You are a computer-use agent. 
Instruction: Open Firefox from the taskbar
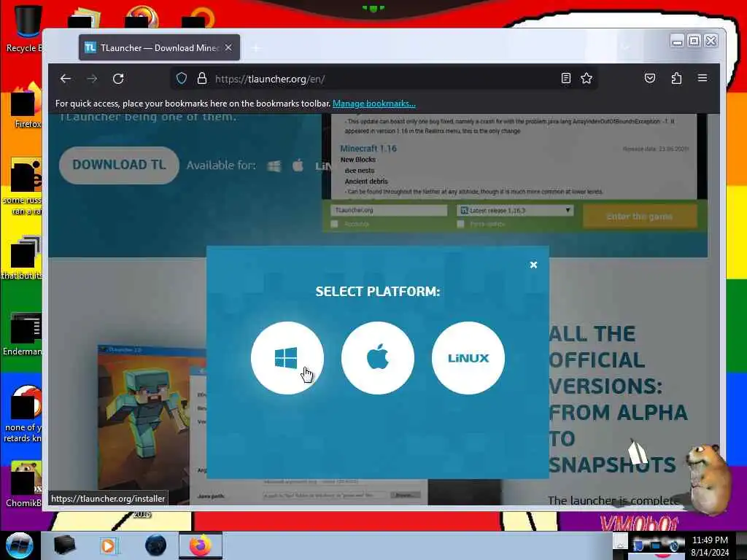(x=201, y=545)
